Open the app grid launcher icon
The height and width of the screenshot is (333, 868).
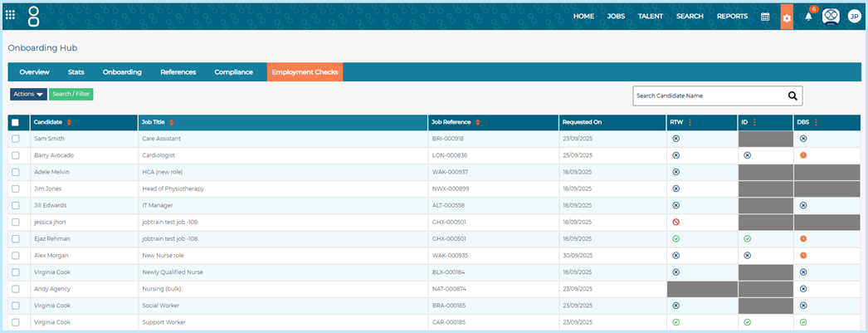[10, 14]
